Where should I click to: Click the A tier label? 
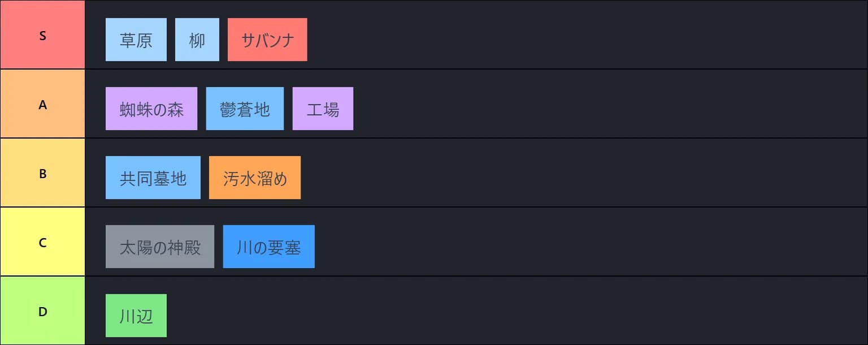pyautogui.click(x=42, y=104)
